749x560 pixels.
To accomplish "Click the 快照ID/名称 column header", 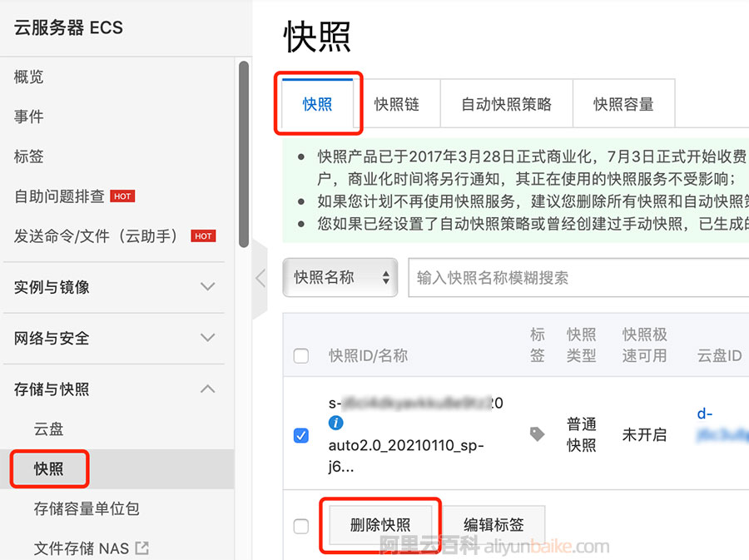I will click(x=369, y=355).
